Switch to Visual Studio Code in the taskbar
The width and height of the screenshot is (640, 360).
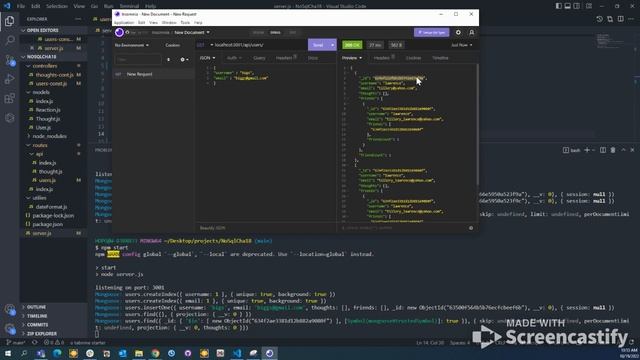pos(237,353)
